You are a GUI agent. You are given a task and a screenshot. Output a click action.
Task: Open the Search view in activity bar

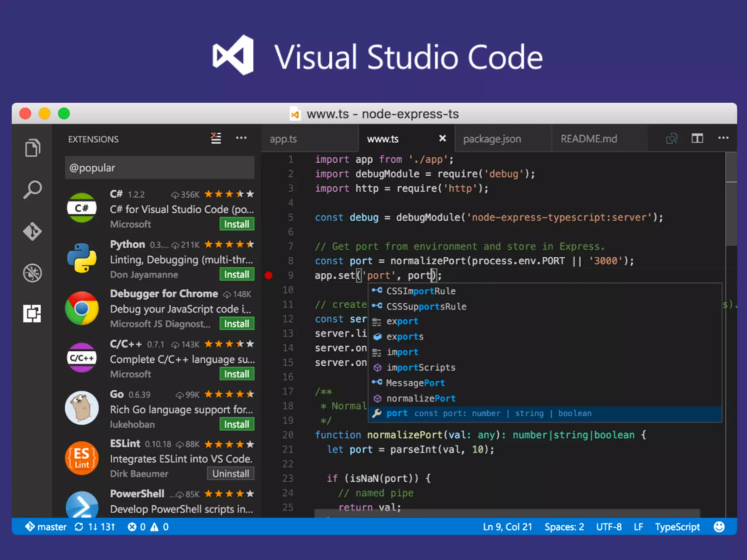[32, 190]
